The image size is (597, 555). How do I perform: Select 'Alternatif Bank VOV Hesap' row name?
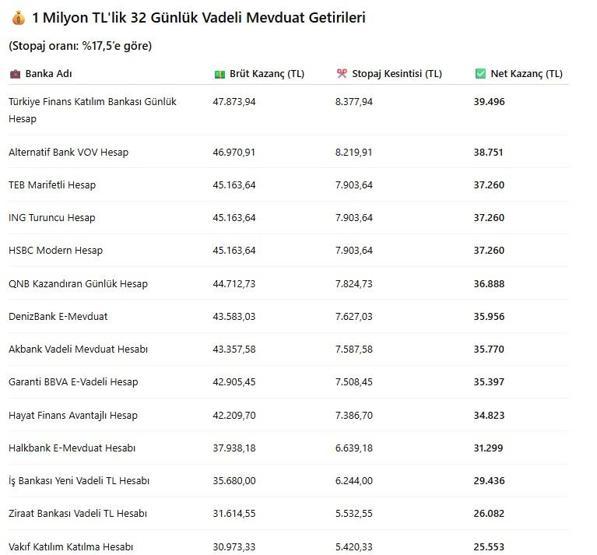click(x=69, y=152)
